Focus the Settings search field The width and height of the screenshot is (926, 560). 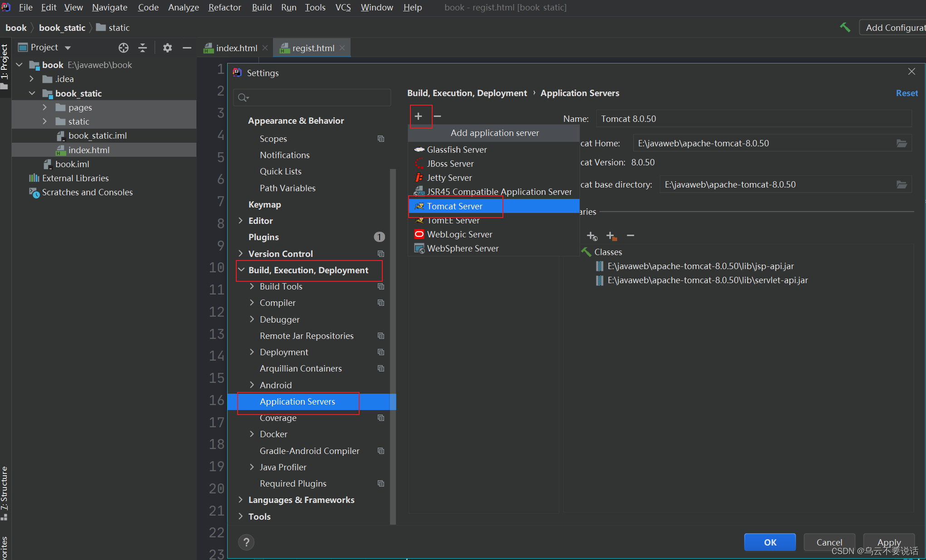point(312,97)
